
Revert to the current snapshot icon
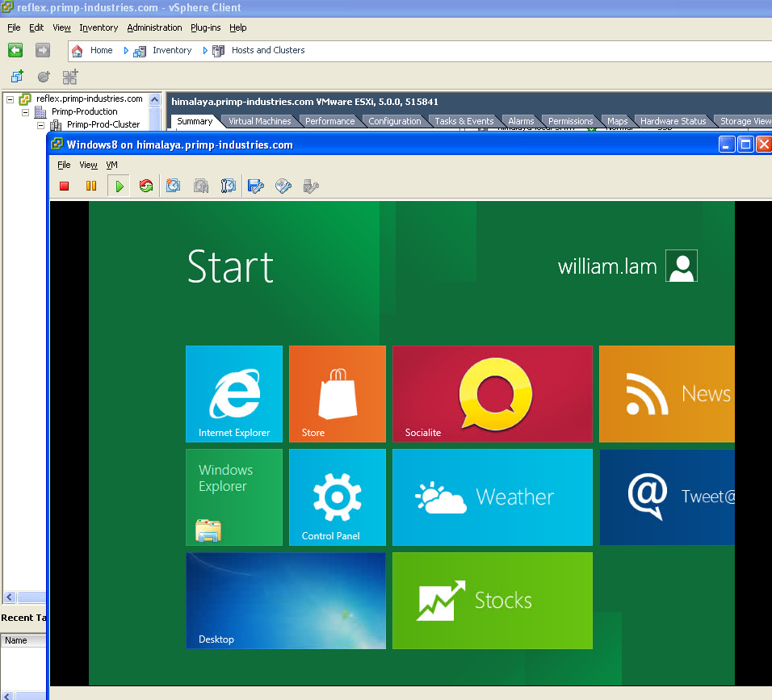click(201, 186)
